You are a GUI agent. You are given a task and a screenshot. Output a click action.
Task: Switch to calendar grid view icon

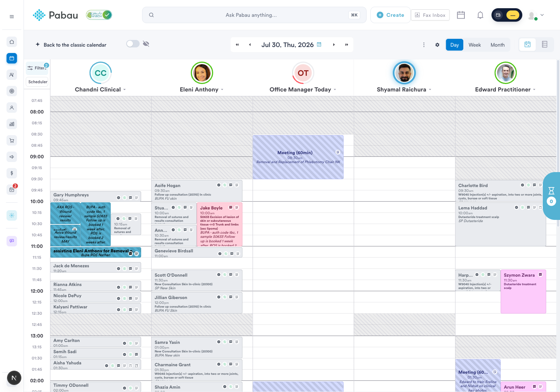click(528, 44)
